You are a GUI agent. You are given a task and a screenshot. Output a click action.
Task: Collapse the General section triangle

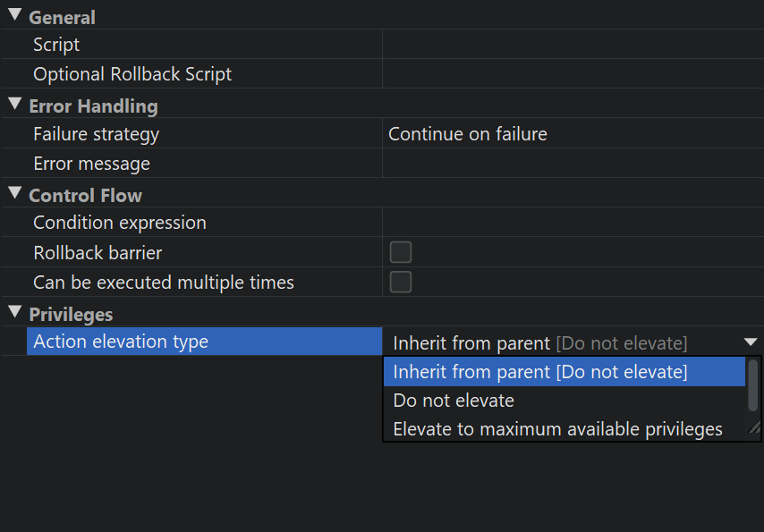[14, 15]
